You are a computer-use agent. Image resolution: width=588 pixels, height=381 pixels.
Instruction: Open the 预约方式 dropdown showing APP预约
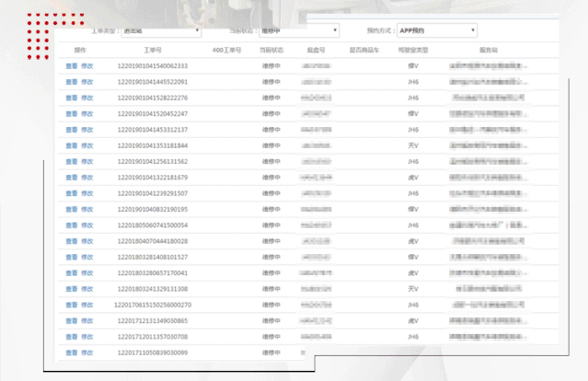(x=436, y=30)
